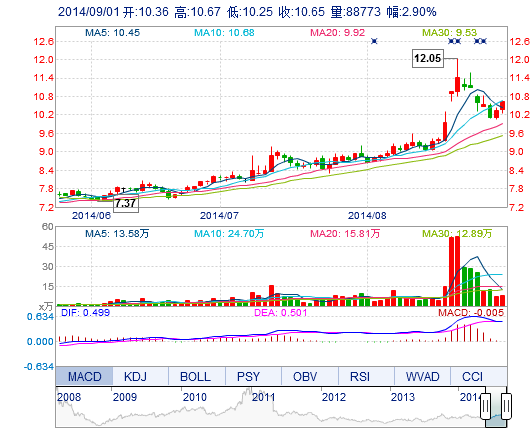
Task: Click the volume MA5: 13.58万 legend
Action: [117, 233]
